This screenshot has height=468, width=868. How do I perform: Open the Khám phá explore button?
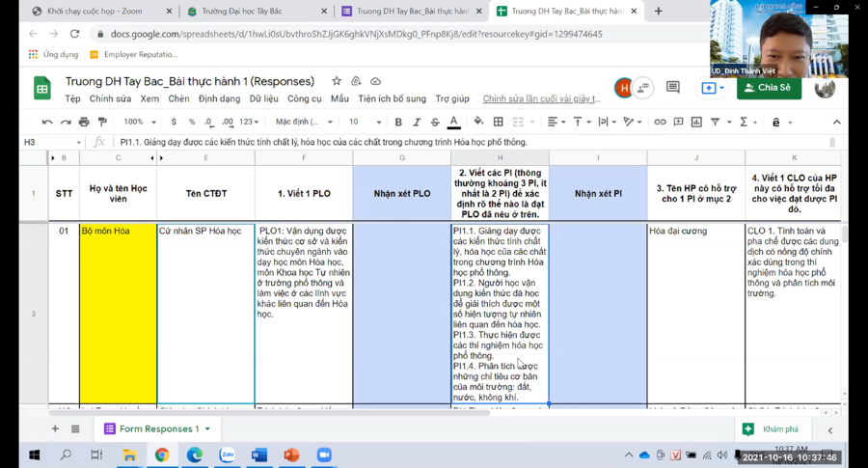(x=773, y=429)
